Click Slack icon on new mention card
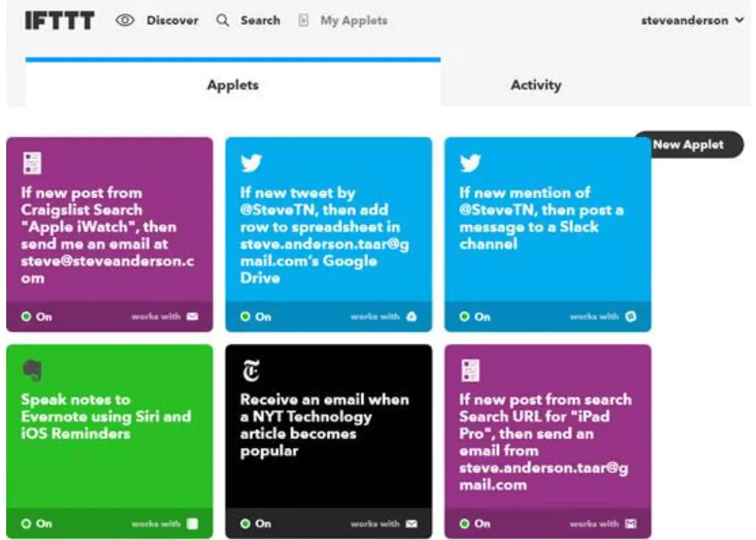 [631, 316]
